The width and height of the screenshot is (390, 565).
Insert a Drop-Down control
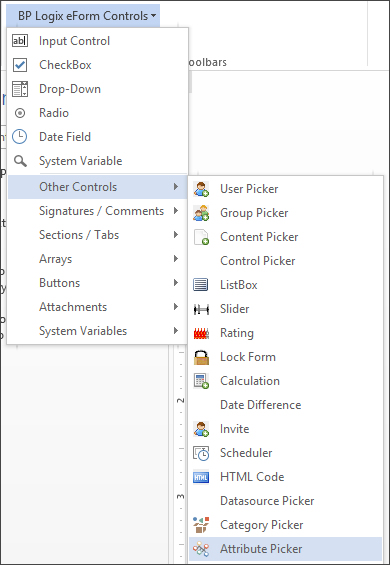(97, 89)
